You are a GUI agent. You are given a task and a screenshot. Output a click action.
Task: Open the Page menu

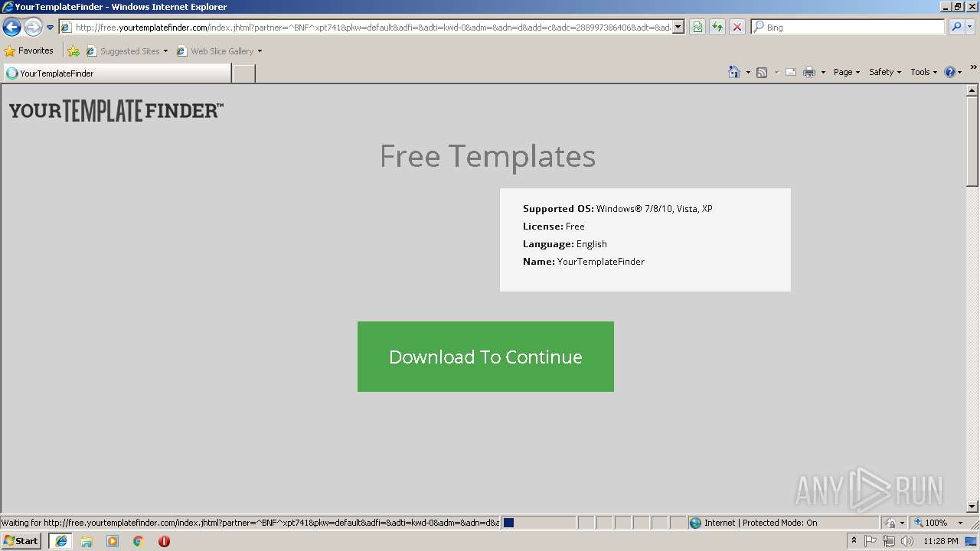coord(846,72)
